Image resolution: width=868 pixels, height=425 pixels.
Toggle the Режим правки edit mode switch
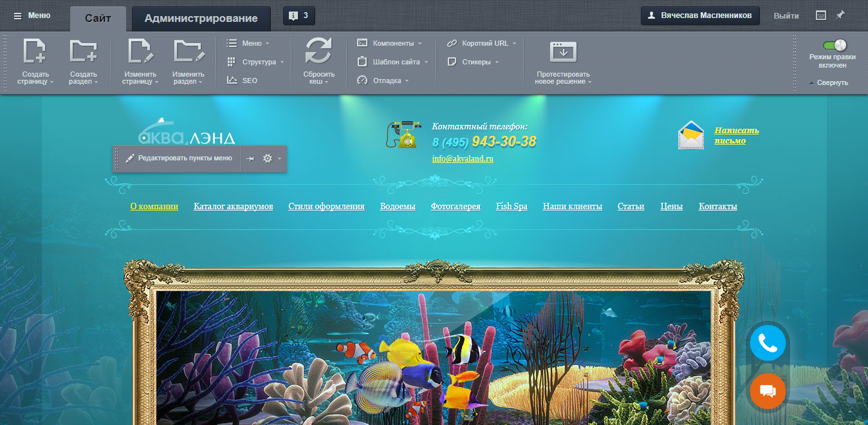pos(835,45)
